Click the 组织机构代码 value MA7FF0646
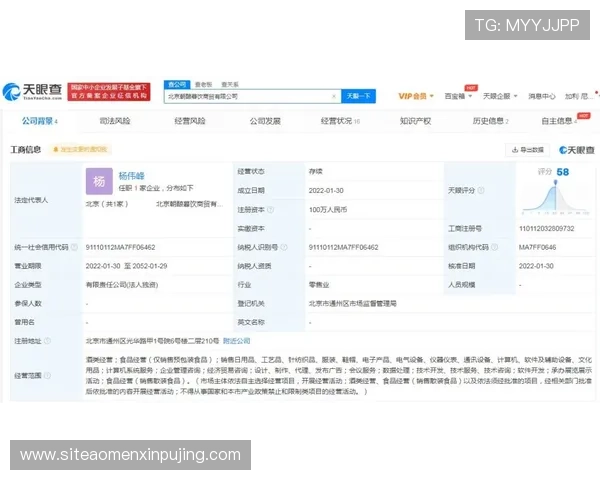This screenshot has width=600, height=480. [538, 247]
